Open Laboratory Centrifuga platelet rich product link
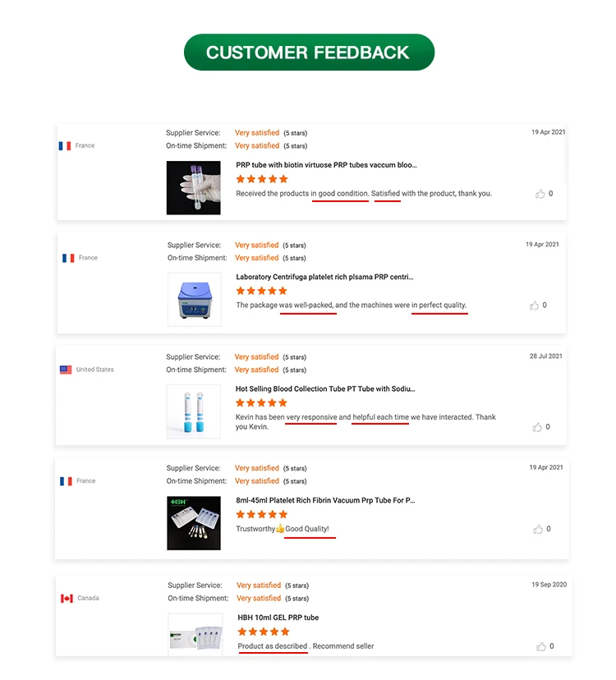Image resolution: width=616 pixels, height=680 pixels. pyautogui.click(x=324, y=277)
